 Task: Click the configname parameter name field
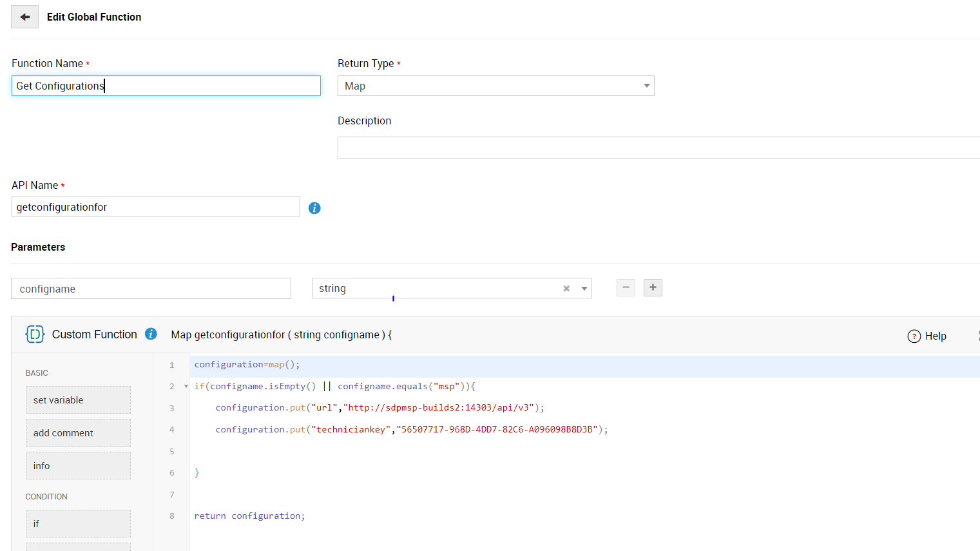(x=151, y=289)
